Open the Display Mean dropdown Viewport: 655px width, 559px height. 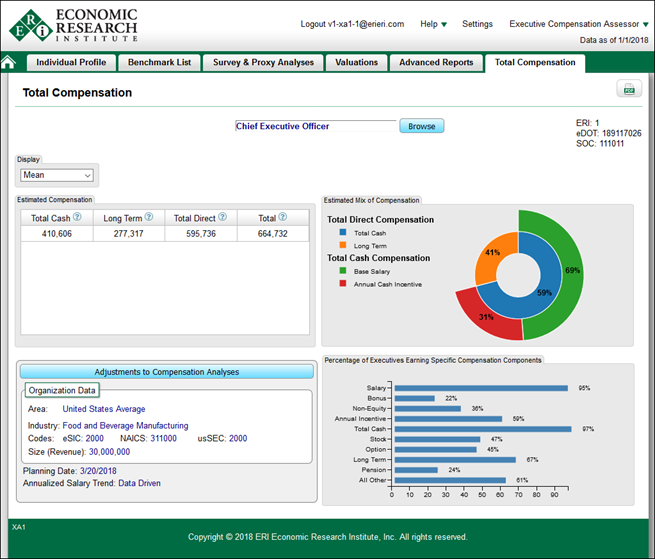(58, 175)
